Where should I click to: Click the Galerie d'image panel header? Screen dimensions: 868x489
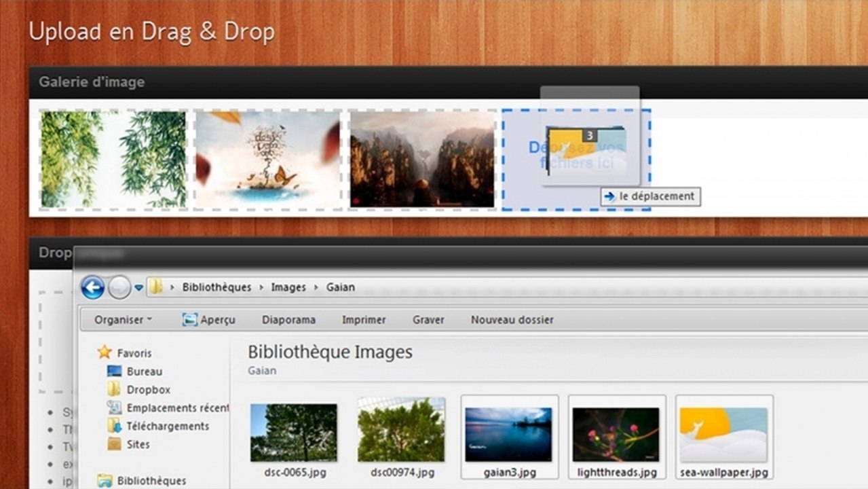[448, 82]
